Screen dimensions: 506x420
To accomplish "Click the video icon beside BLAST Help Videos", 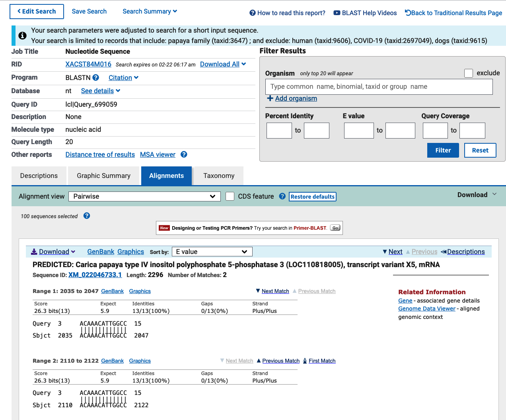I will click(337, 13).
